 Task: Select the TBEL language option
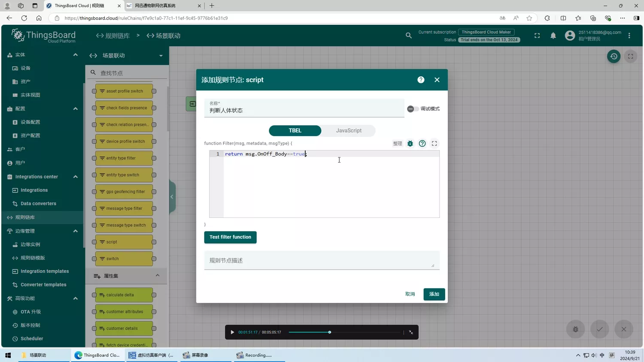(295, 130)
